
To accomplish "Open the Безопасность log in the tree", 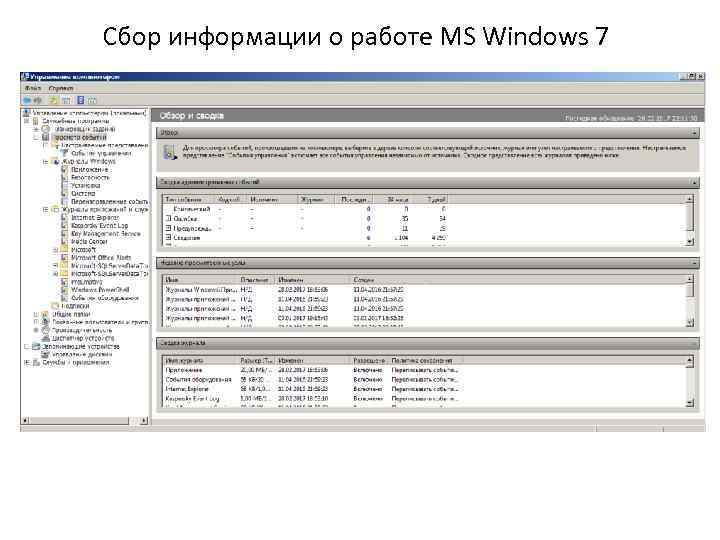I will 90,178.
